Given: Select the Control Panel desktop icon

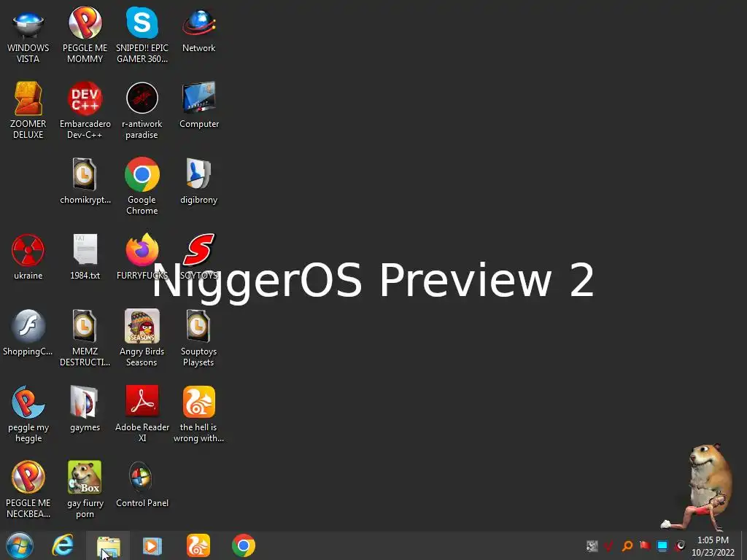Looking at the screenshot, I should (x=142, y=485).
